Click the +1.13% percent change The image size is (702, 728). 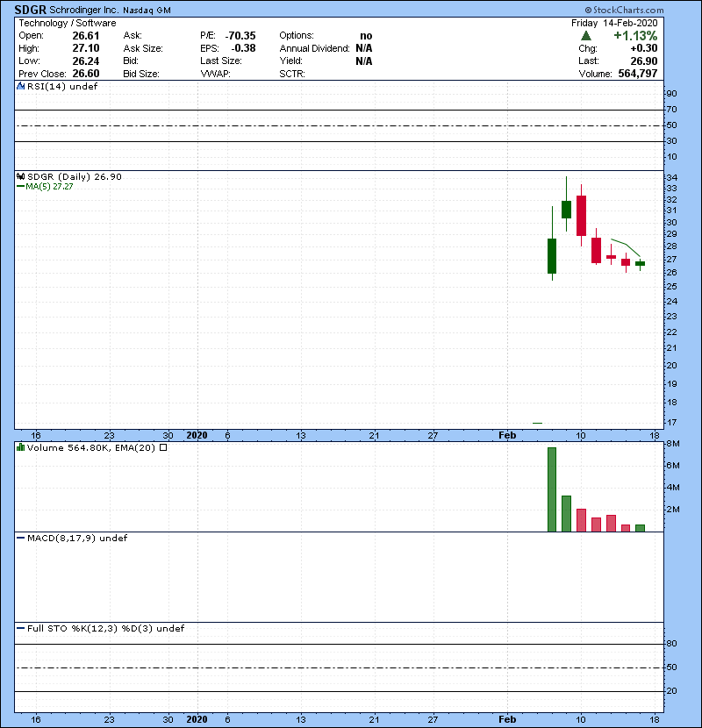(635, 36)
